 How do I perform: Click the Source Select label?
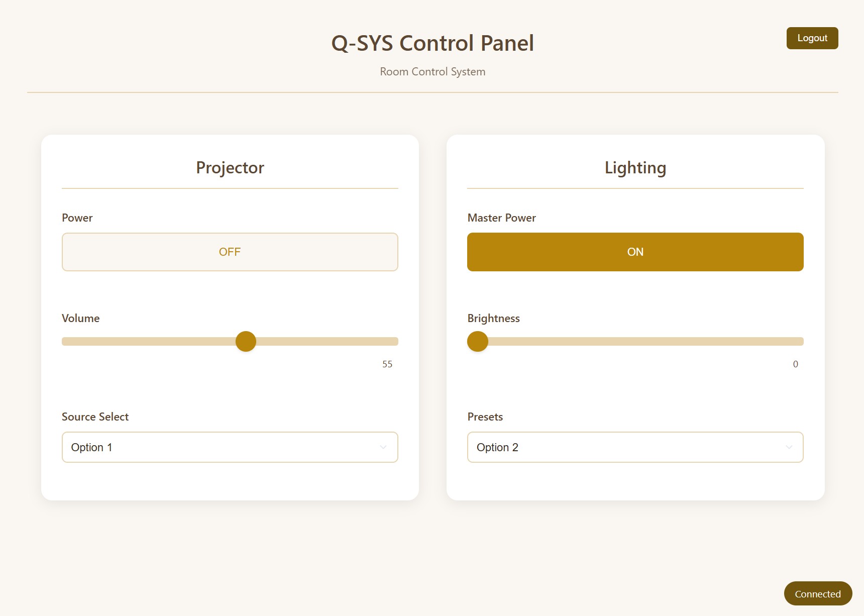coord(95,417)
